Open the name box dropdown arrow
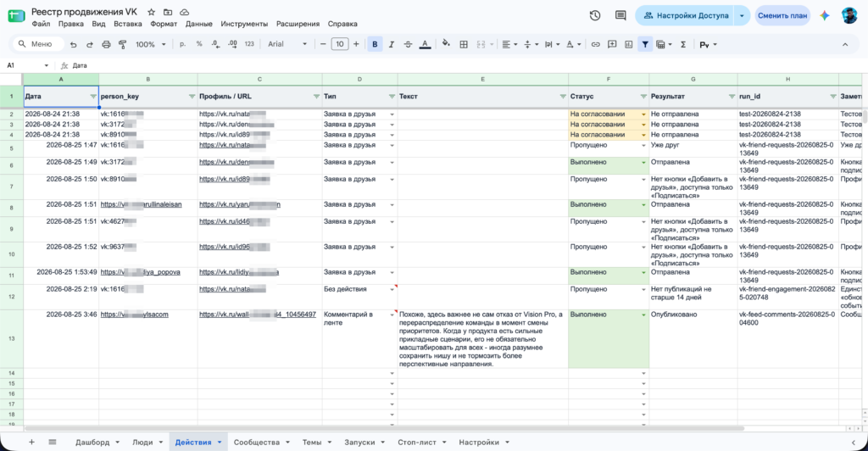Screen dimensions: 868x451 (x=47, y=65)
